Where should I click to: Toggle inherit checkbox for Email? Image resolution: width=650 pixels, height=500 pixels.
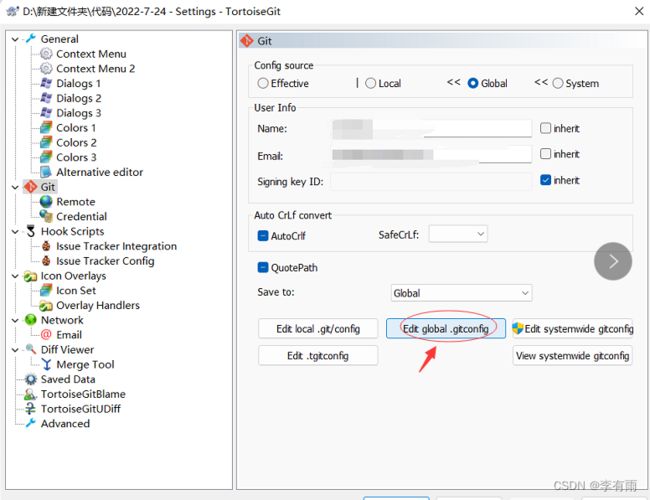[x=546, y=154]
